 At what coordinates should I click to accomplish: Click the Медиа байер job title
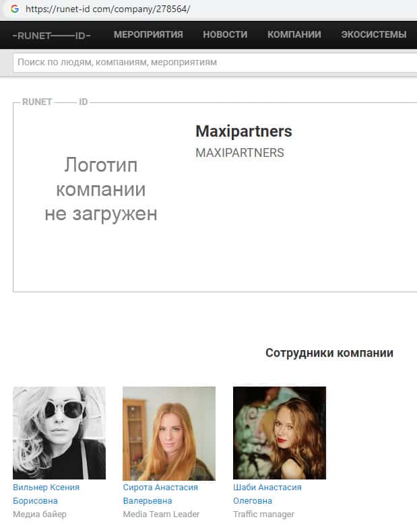click(40, 514)
